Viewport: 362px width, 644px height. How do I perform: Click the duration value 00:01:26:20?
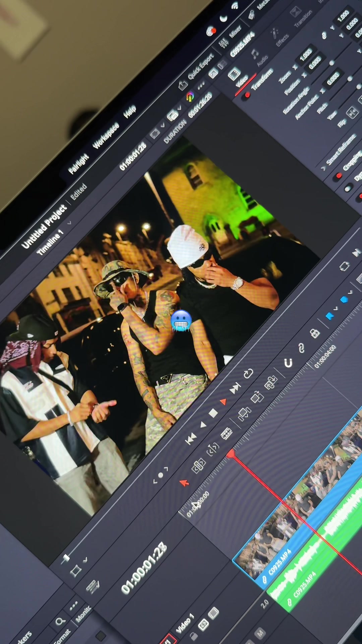200,105
